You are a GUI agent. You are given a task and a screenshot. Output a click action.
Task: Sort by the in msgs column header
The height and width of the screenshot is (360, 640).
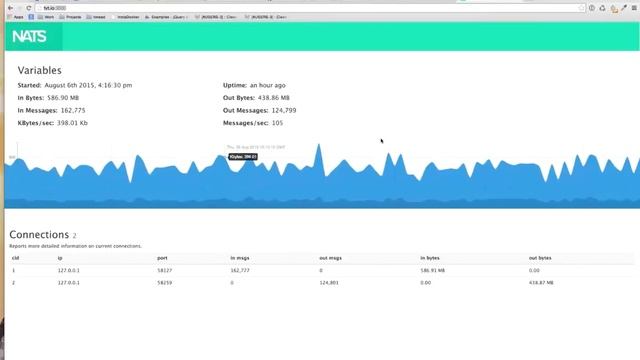(x=240, y=258)
